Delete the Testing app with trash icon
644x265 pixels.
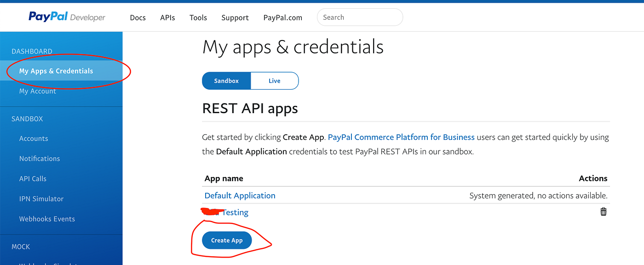(603, 212)
